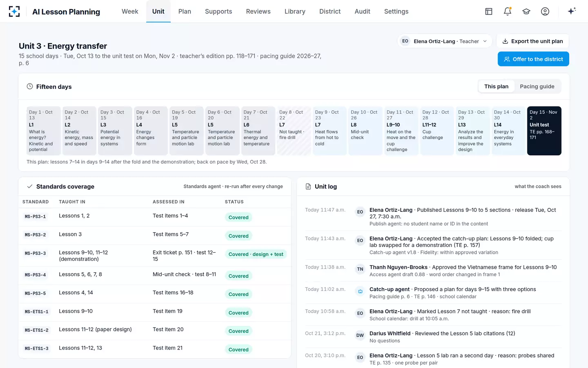588x368 pixels.
Task: Expand the Elena Ortiz-Lang teacher dropdown
Action: [444, 41]
